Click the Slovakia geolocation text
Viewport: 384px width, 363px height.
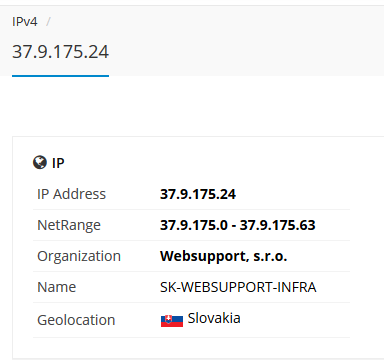click(214, 318)
